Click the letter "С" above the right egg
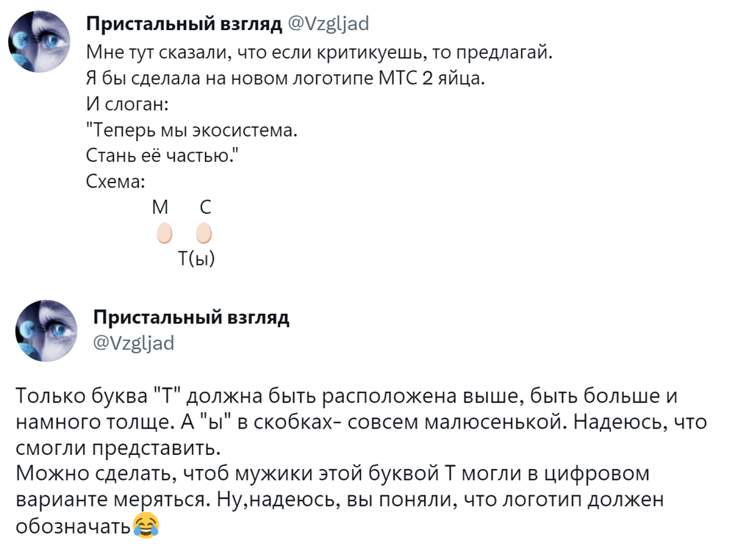 point(204,208)
